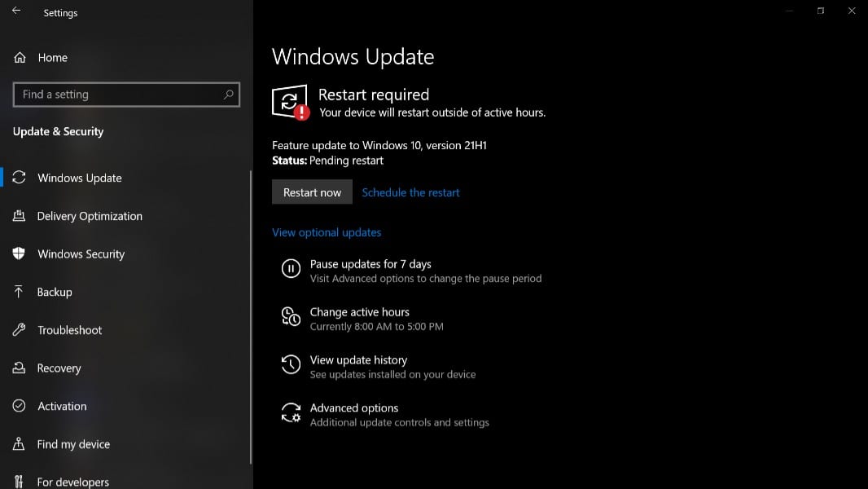Focus the Find a setting search box

tap(126, 95)
